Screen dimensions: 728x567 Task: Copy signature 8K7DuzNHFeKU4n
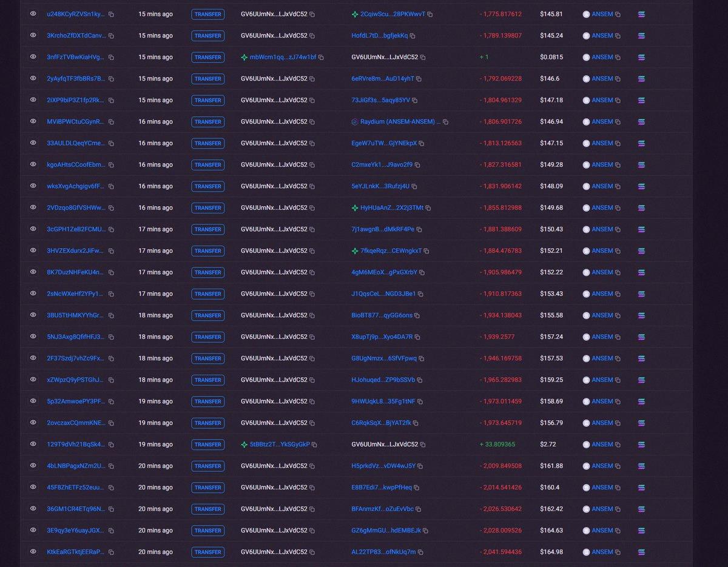tap(111, 272)
